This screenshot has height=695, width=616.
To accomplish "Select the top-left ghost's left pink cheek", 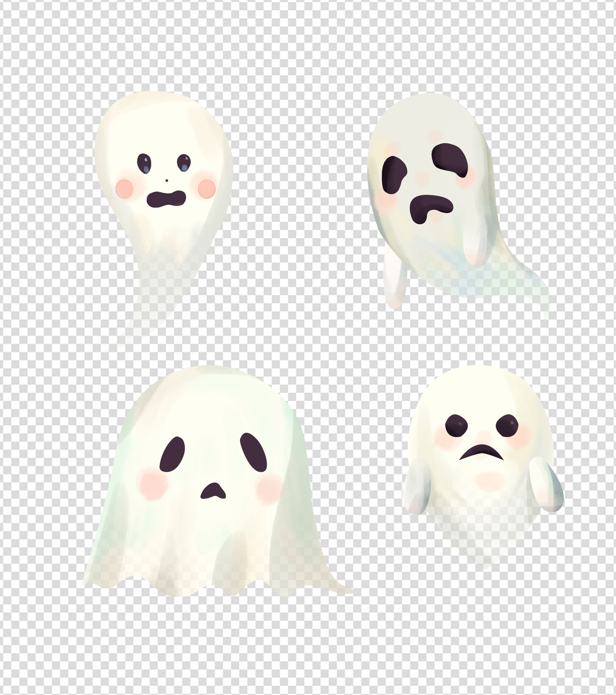I will [x=124, y=189].
